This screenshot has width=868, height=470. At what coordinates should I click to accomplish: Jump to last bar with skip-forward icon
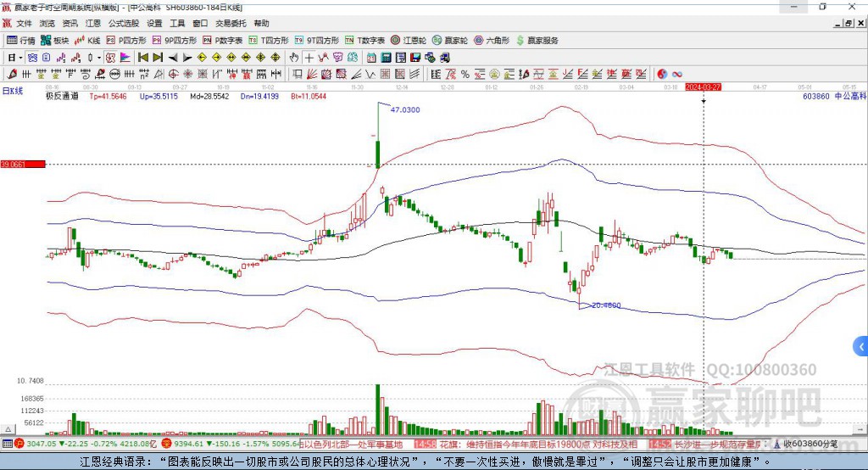point(158,58)
